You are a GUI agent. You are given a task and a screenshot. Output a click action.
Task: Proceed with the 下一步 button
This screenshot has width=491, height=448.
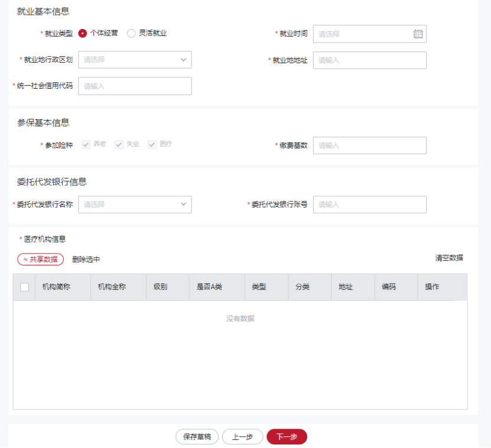click(287, 437)
